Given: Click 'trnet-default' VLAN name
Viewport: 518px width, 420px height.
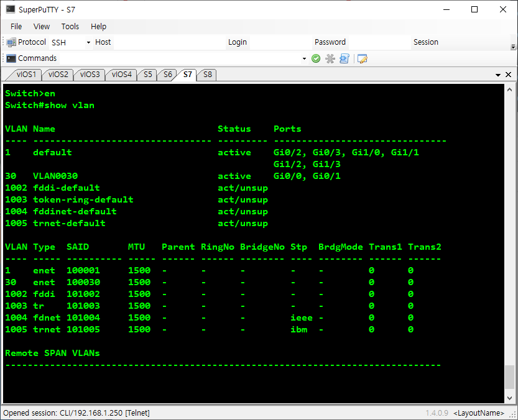Looking at the screenshot, I should (x=69, y=223).
